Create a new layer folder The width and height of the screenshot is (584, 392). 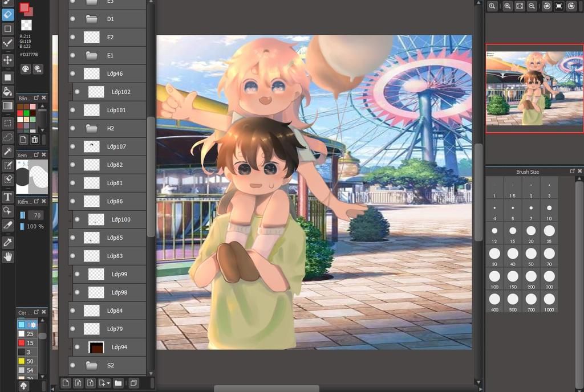coord(118,383)
